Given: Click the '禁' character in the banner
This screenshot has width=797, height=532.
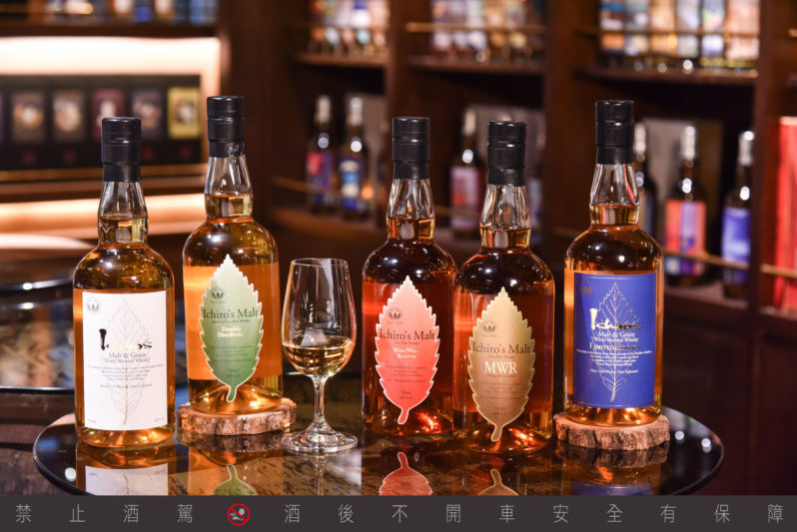Looking at the screenshot, I should pyautogui.click(x=23, y=514).
